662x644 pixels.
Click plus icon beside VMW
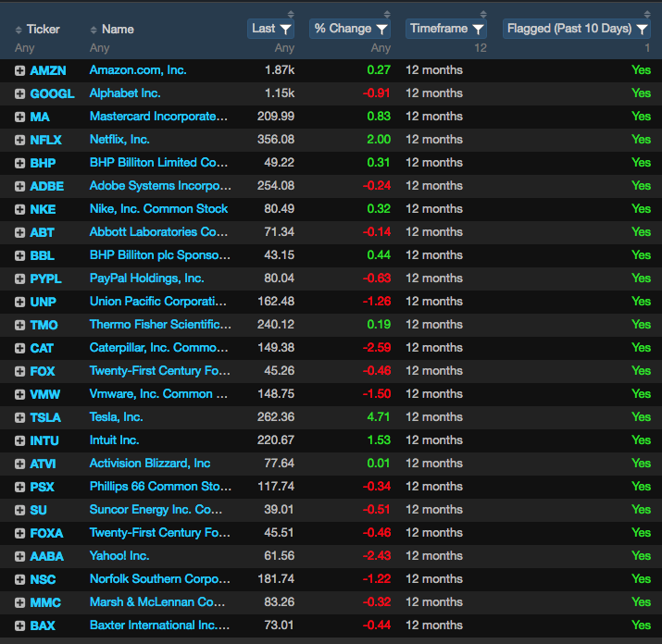[19, 394]
